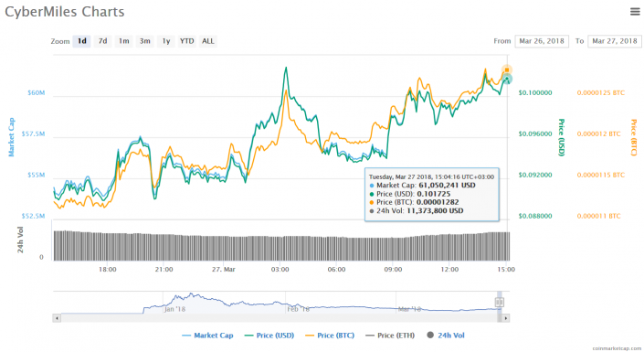The height and width of the screenshot is (352, 644).
Task: Click the 24h Vol axis title
Action: click(x=20, y=240)
